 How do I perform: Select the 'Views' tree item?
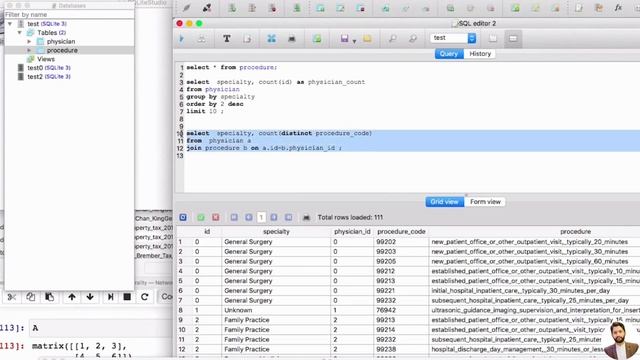[x=46, y=59]
